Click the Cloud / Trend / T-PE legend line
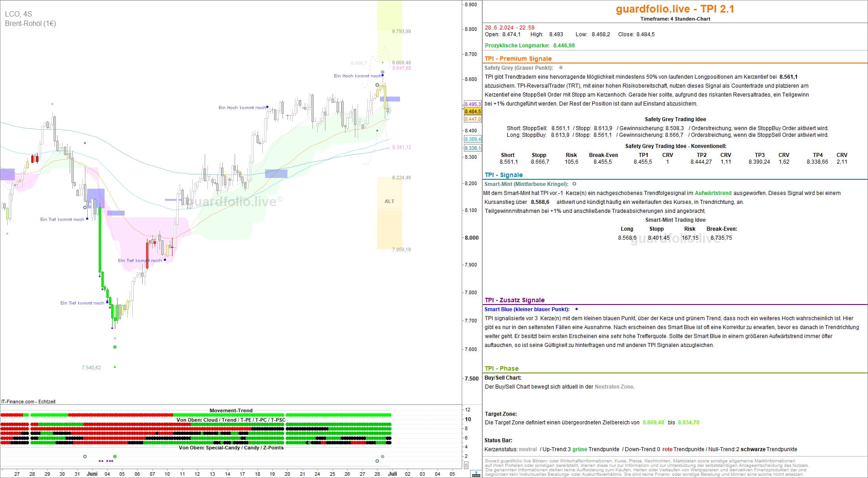This screenshot has height=478, width=868. tap(231, 420)
